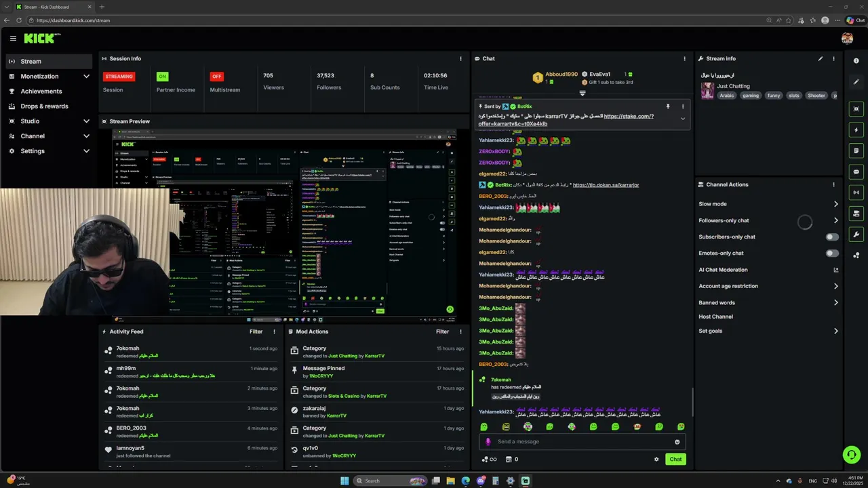Toggle Emotes-only chat switch
The height and width of the screenshot is (488, 868).
[832, 253]
